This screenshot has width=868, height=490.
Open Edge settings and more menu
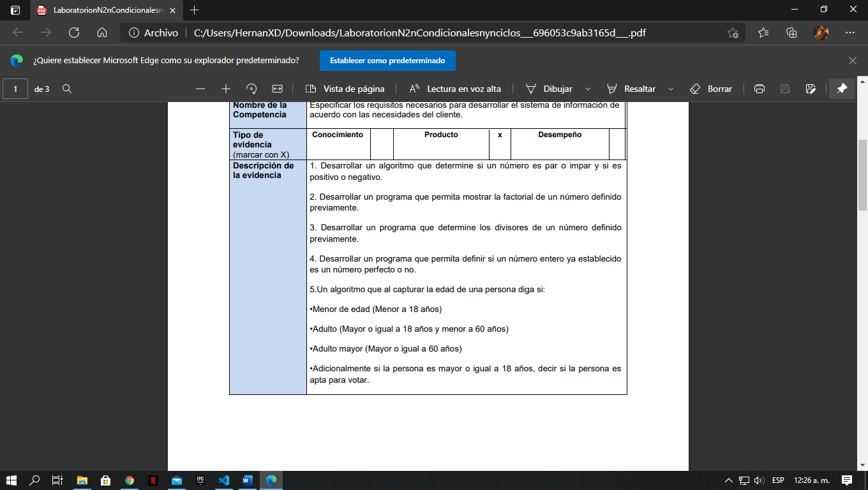coord(850,33)
